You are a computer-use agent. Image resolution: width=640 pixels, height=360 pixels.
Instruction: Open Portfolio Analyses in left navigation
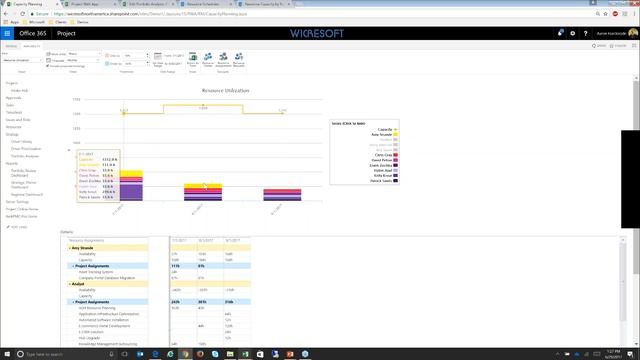25,156
